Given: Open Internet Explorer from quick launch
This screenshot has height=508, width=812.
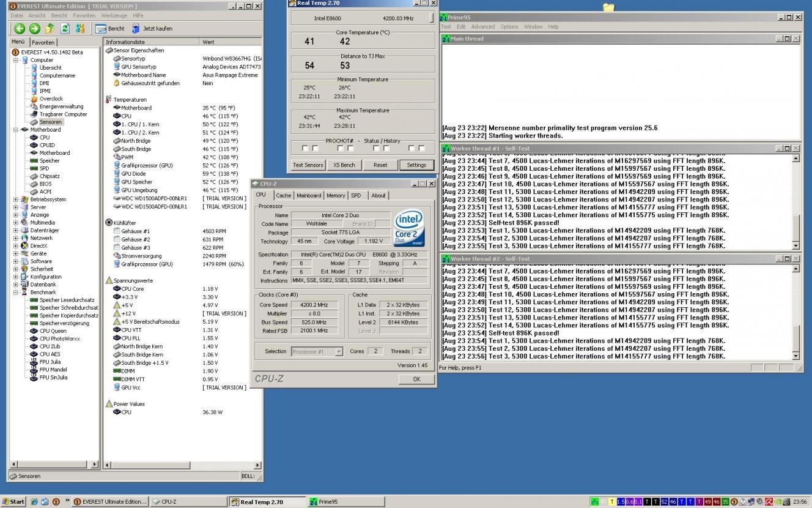Looking at the screenshot, I should [x=34, y=502].
